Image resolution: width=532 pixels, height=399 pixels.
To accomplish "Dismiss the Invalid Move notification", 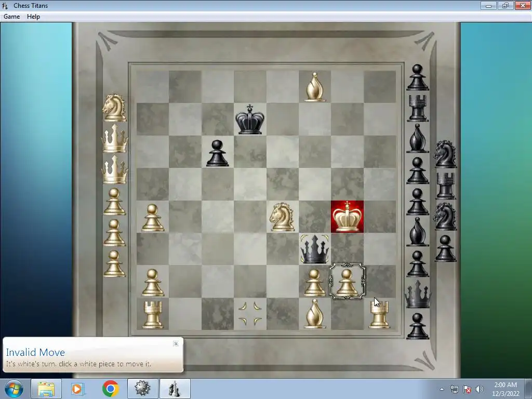I will 176,344.
